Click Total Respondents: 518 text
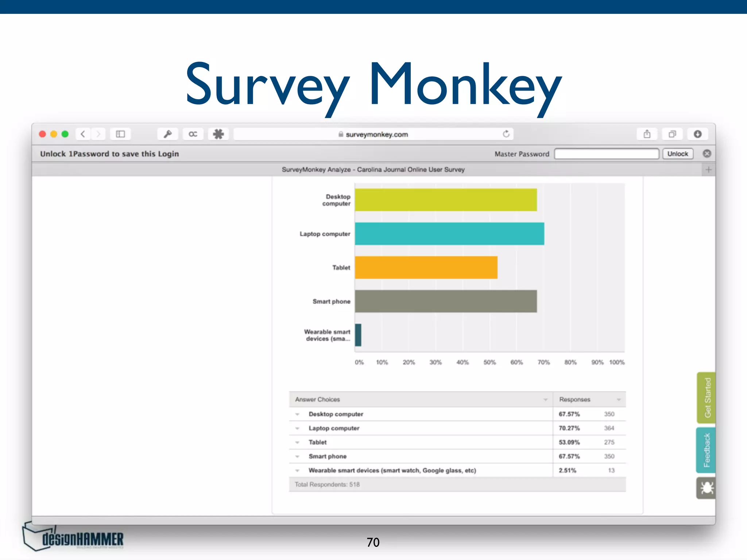Image resolution: width=747 pixels, height=560 pixels. 327,485
